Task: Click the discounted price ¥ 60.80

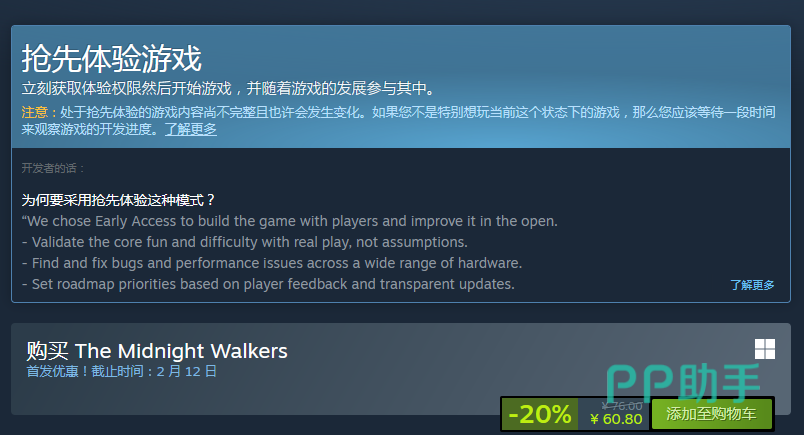Action: tap(616, 419)
